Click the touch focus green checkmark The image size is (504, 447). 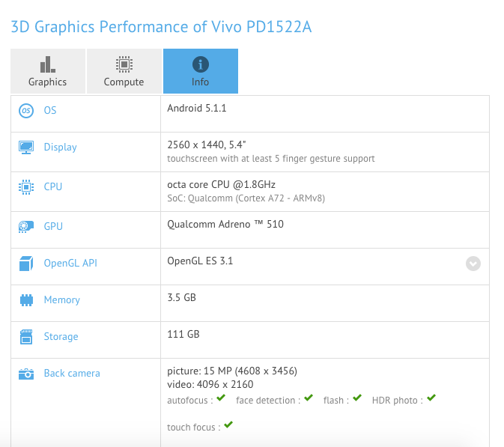(x=228, y=425)
